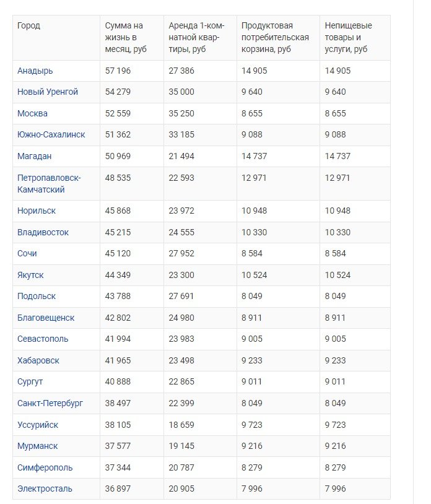This screenshot has height=504, width=431.
Task: Follow the Южно-Сахалинск link
Action: tap(51, 134)
